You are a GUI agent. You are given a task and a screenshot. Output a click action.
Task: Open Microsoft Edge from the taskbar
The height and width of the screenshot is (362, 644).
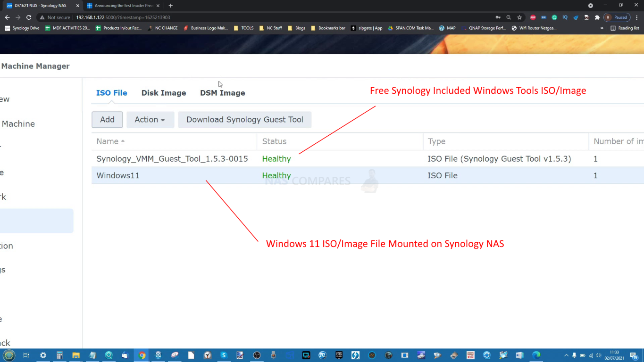(536, 355)
